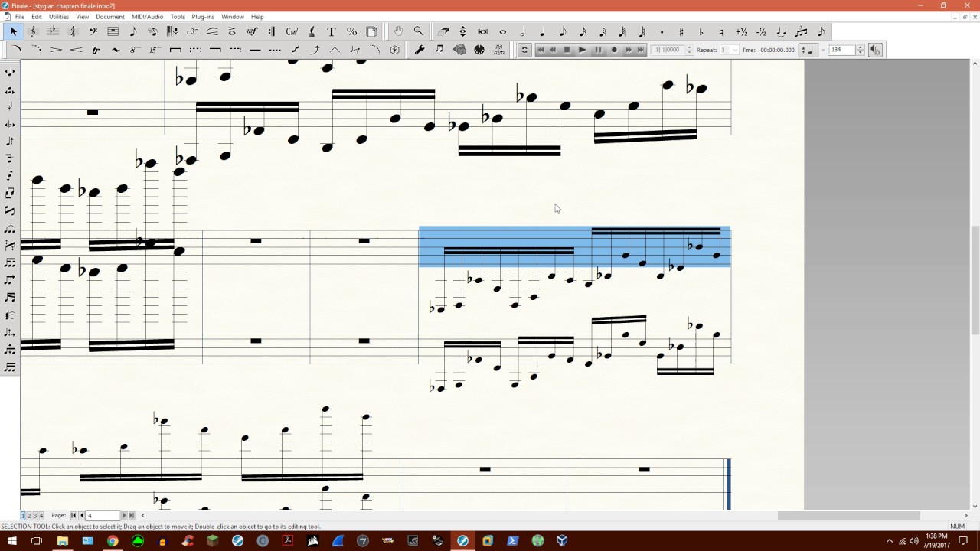This screenshot has height=551, width=980.
Task: Open the MIDI/Audio menu
Action: [147, 17]
